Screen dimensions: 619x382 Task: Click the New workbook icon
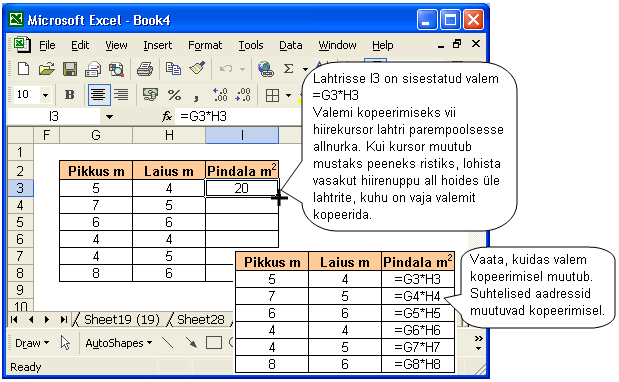coord(23,69)
